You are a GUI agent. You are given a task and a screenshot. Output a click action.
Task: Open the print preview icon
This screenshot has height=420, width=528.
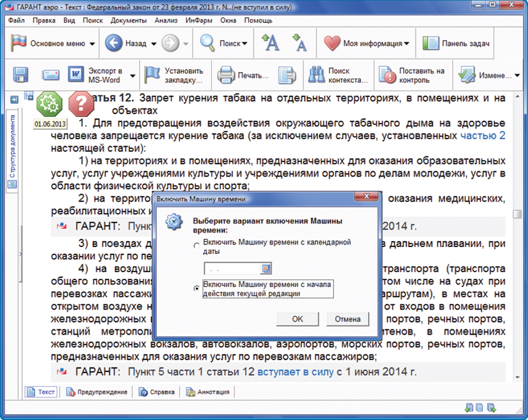tap(287, 75)
